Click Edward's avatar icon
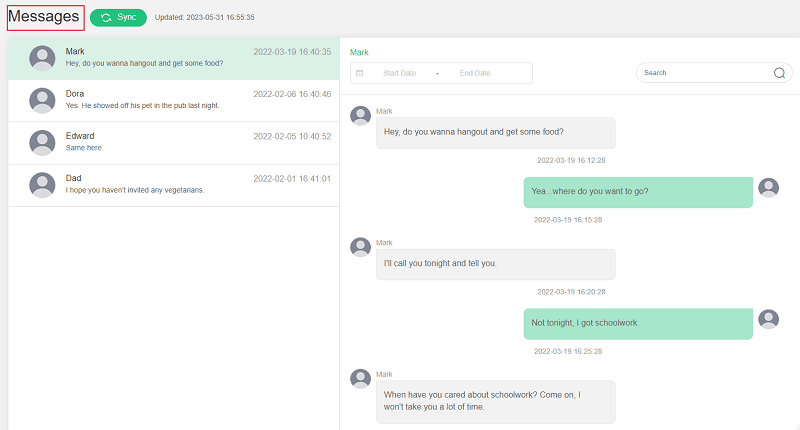800x430 pixels. [42, 143]
